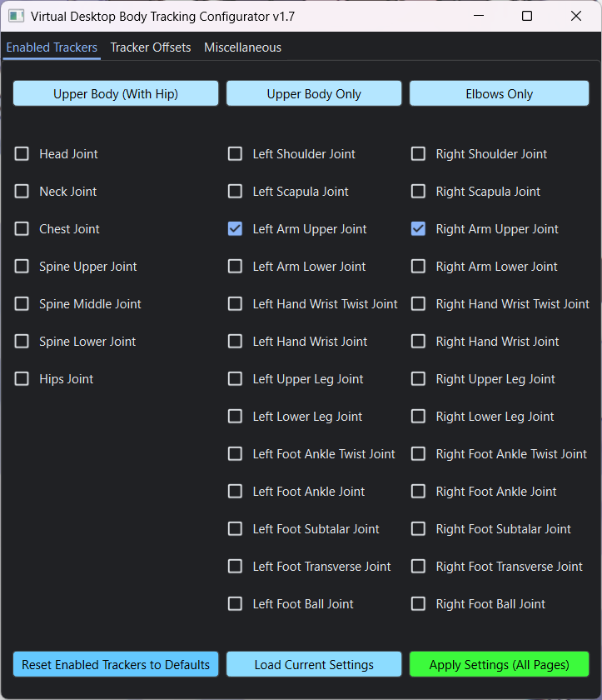Viewport: 602px width, 700px height.
Task: Tick the Chest Joint checkbox
Action: [x=22, y=229]
